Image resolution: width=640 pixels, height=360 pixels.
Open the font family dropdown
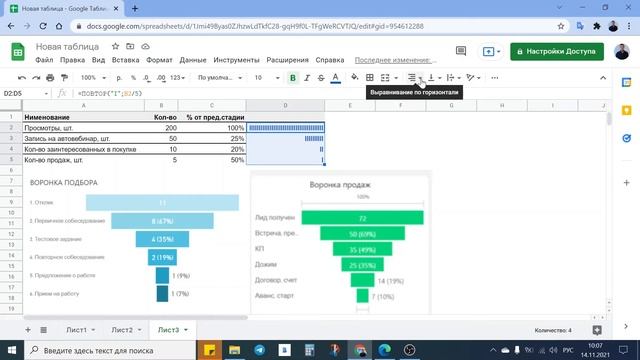220,78
